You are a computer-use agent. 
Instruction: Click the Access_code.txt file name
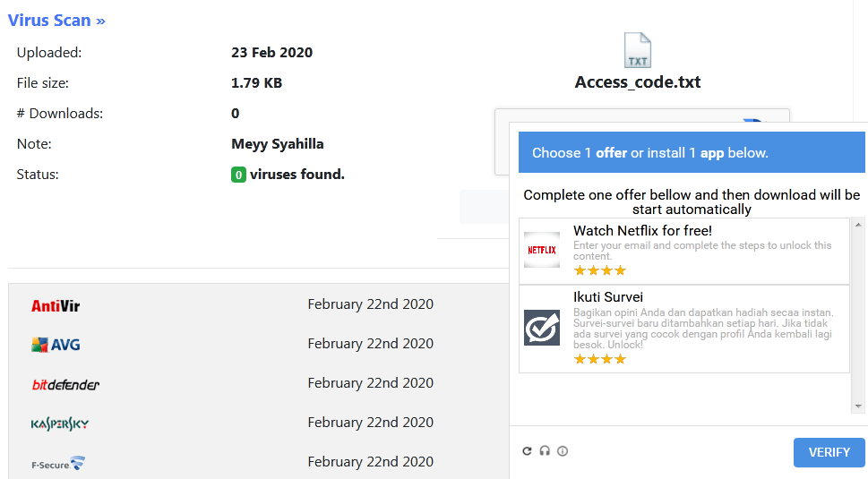tap(638, 82)
